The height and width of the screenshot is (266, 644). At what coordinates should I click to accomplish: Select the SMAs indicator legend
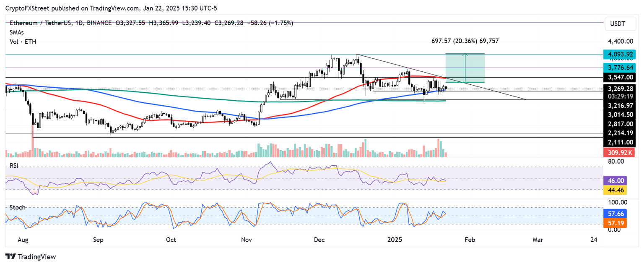coord(16,32)
